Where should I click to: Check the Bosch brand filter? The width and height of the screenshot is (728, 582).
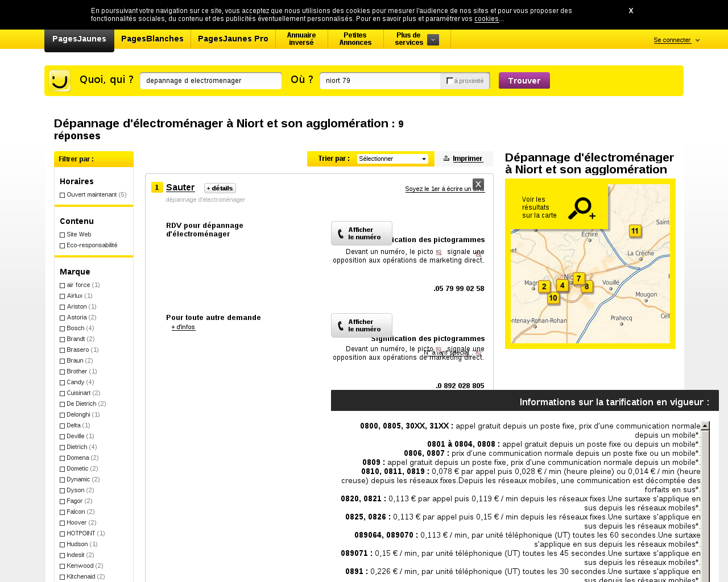tap(63, 329)
